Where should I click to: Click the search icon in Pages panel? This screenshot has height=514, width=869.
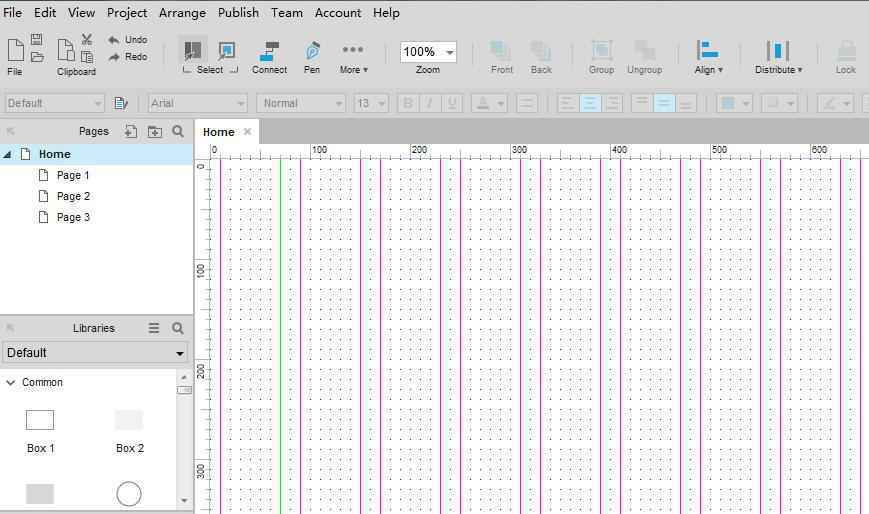click(178, 131)
